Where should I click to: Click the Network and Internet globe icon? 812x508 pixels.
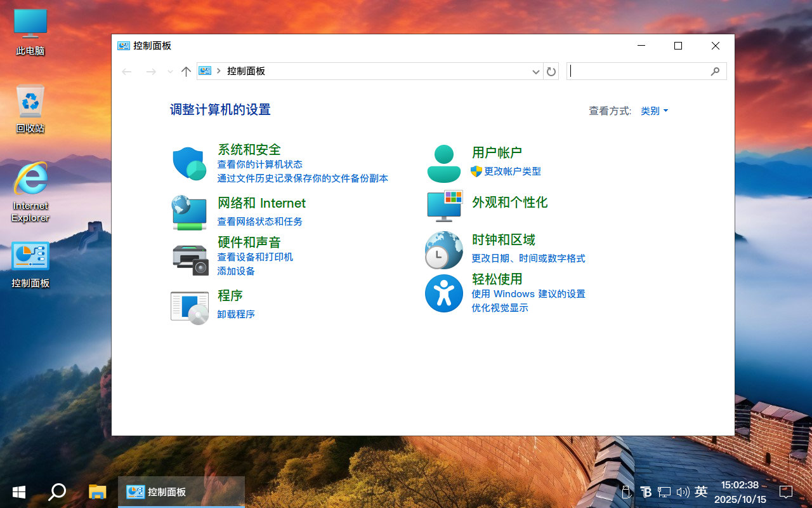click(189, 212)
